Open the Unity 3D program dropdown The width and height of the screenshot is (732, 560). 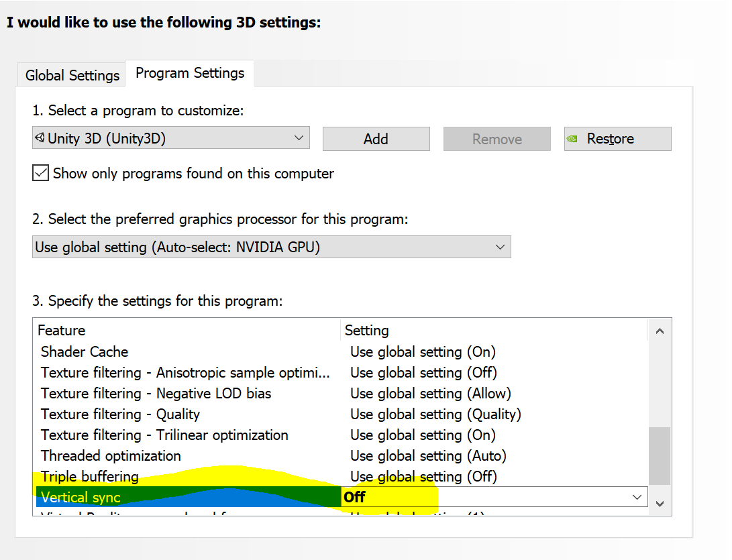[170, 138]
